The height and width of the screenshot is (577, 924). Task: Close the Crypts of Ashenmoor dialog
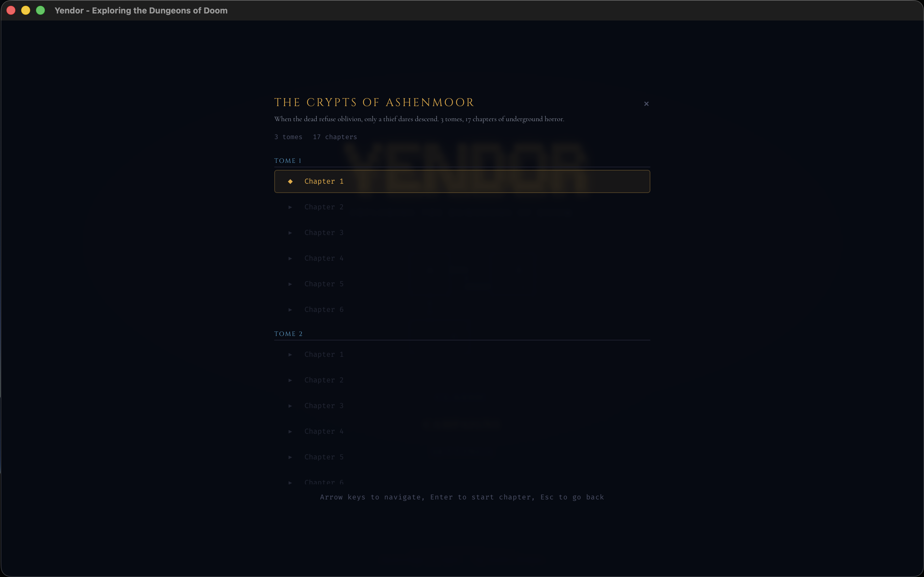[x=646, y=104]
